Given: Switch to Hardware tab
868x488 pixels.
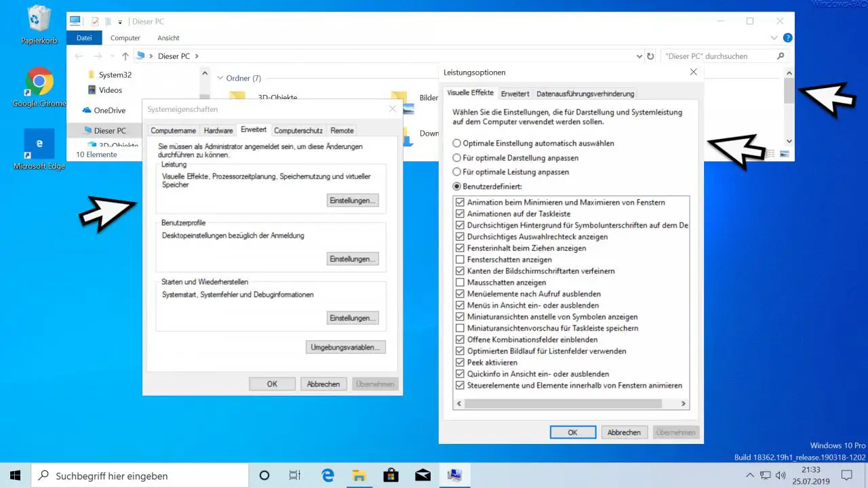Looking at the screenshot, I should 218,131.
